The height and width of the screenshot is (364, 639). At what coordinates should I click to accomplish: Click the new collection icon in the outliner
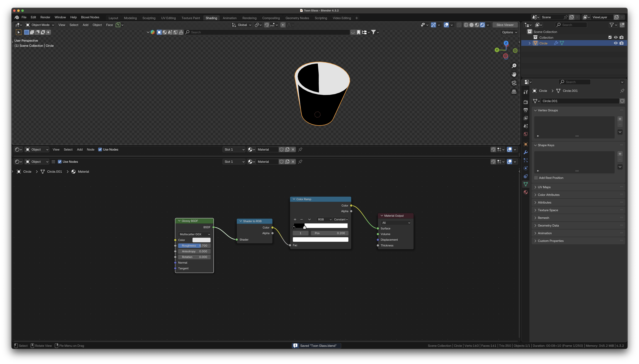coord(622,25)
